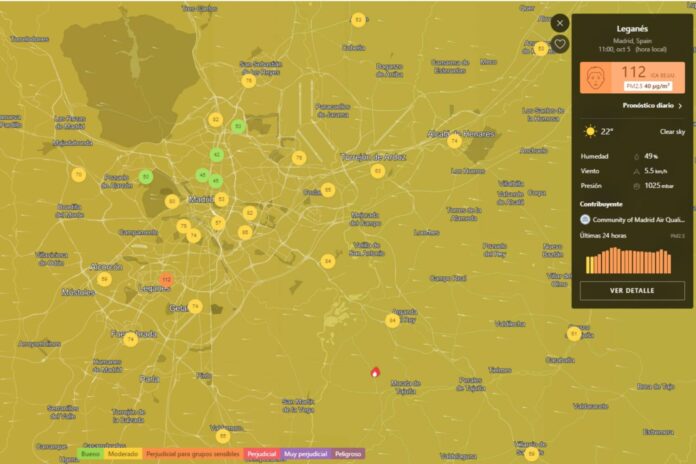
Task: Click the fire icon near Morata de Tajuña
Action: pos(375,371)
